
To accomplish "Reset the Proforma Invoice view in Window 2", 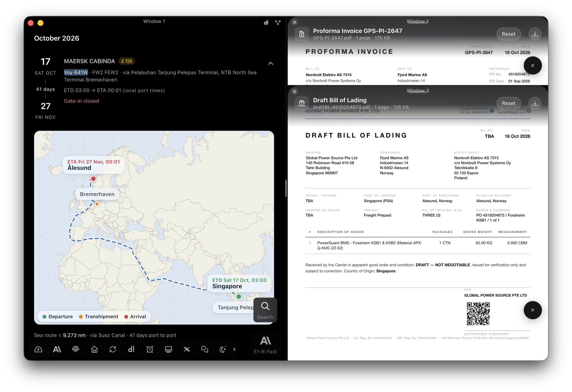I will pos(509,34).
